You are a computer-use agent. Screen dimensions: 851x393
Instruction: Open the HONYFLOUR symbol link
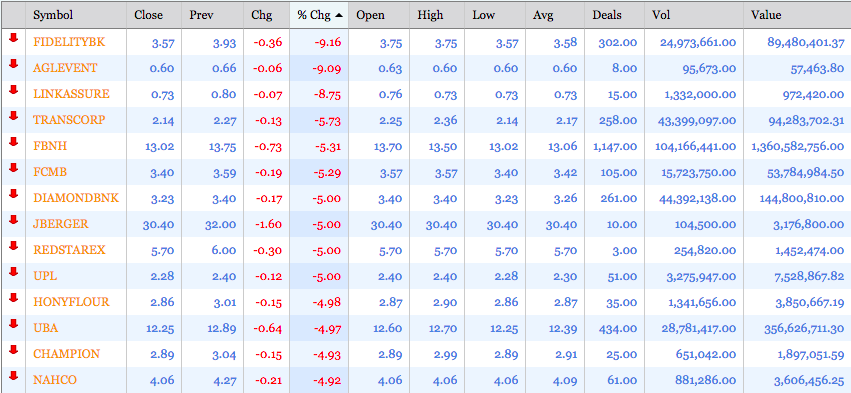click(x=71, y=302)
